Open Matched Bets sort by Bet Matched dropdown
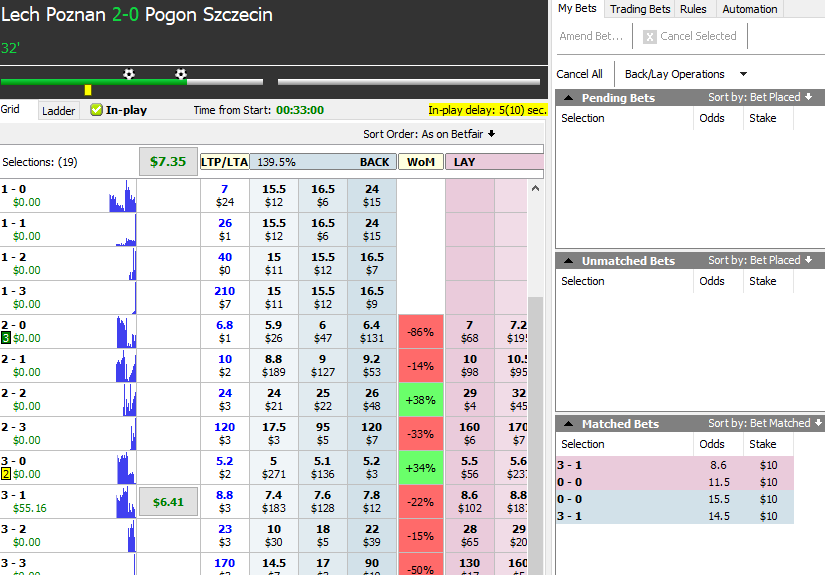The height and width of the screenshot is (575, 825). [x=764, y=423]
